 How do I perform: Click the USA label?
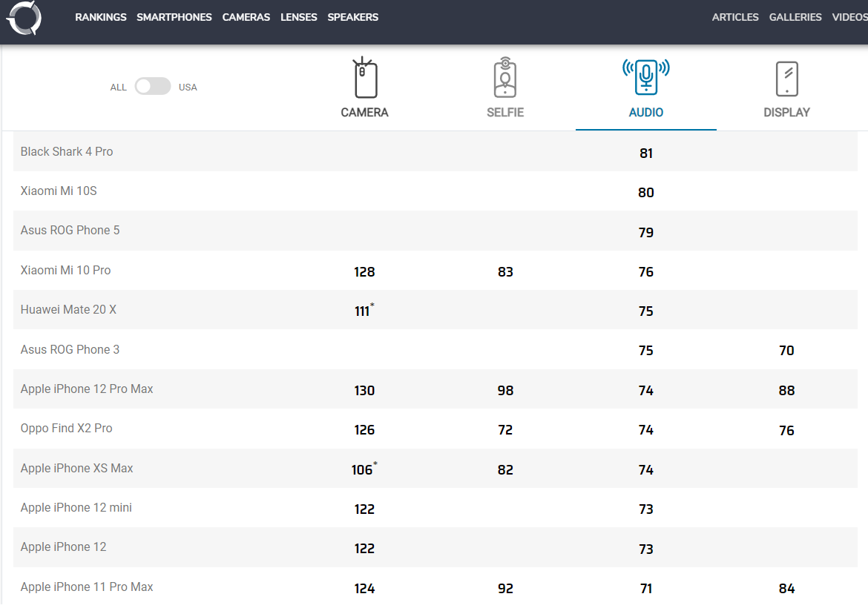tap(188, 87)
